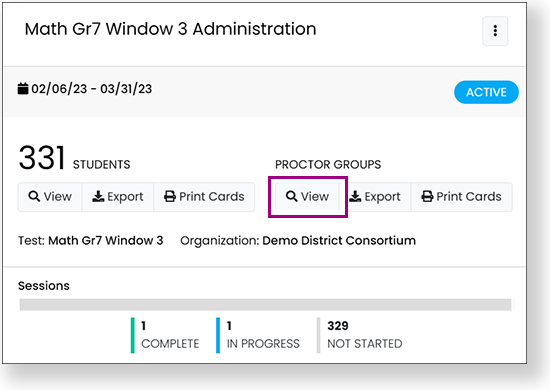Click the 02/06/23 - 03/31/23 date range

click(92, 89)
